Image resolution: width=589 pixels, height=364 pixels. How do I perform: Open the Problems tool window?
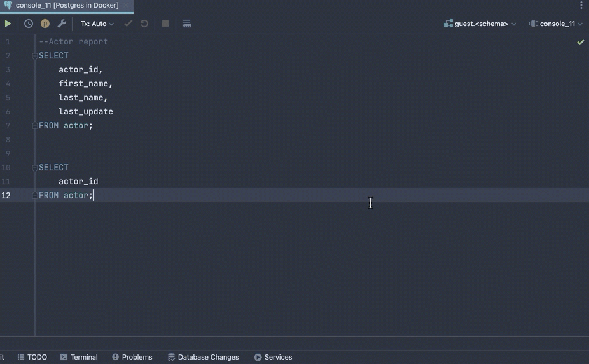coord(132,357)
